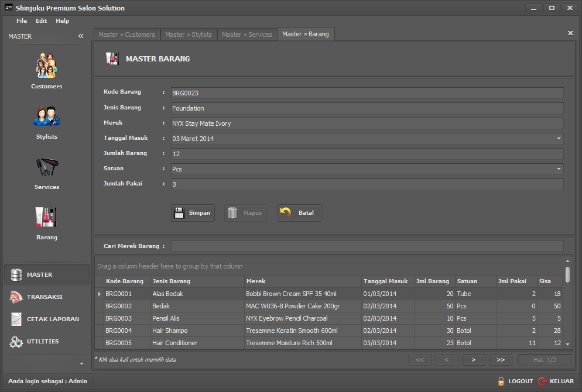Click the Batal cancel button

[299, 213]
